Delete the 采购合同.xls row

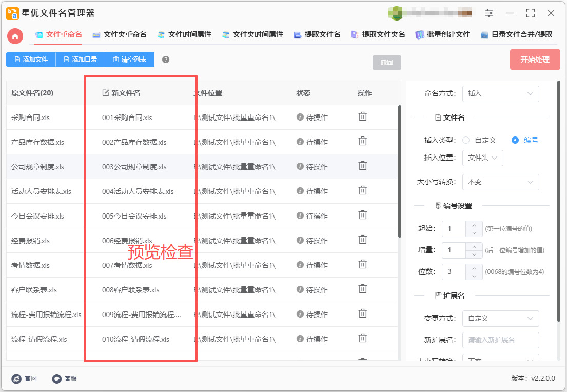pyautogui.click(x=363, y=116)
